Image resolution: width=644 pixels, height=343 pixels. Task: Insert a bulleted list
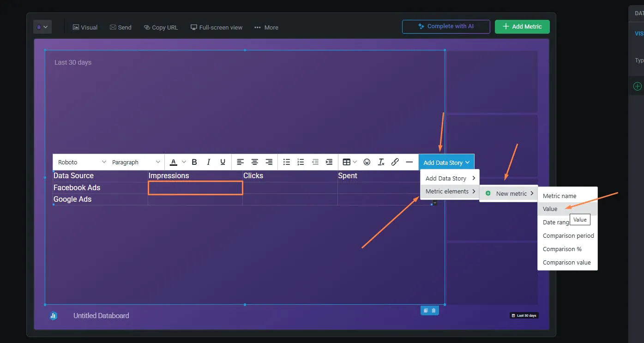click(x=287, y=162)
